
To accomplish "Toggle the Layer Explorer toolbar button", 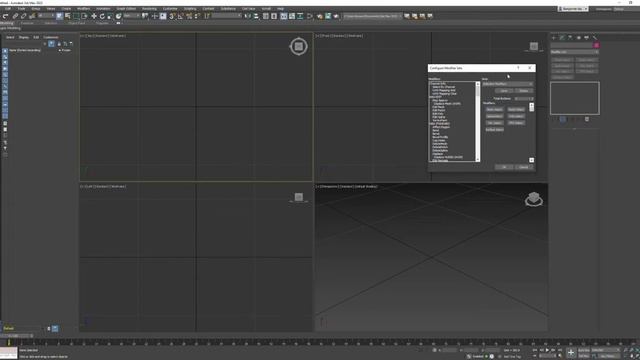I will (x=274, y=16).
